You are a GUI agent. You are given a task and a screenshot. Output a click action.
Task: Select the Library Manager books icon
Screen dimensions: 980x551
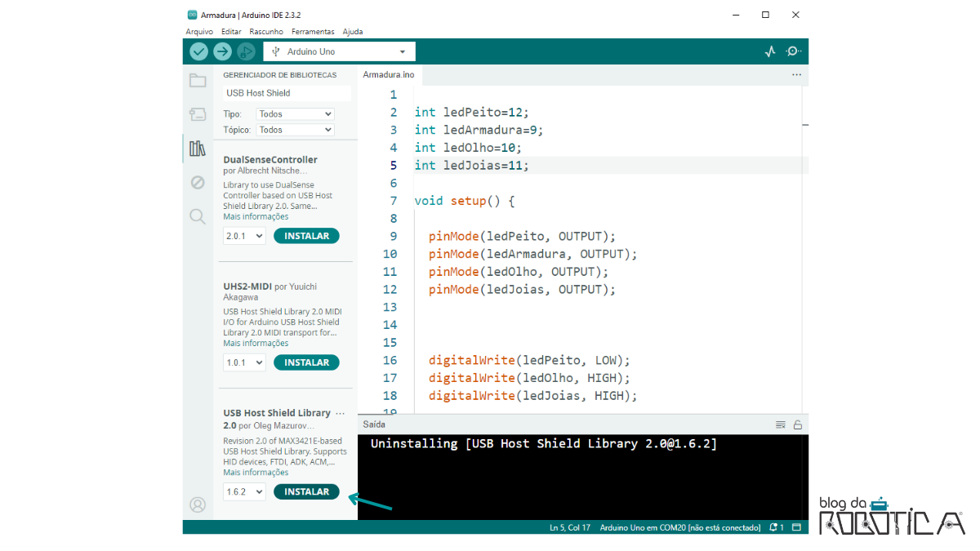pos(198,149)
